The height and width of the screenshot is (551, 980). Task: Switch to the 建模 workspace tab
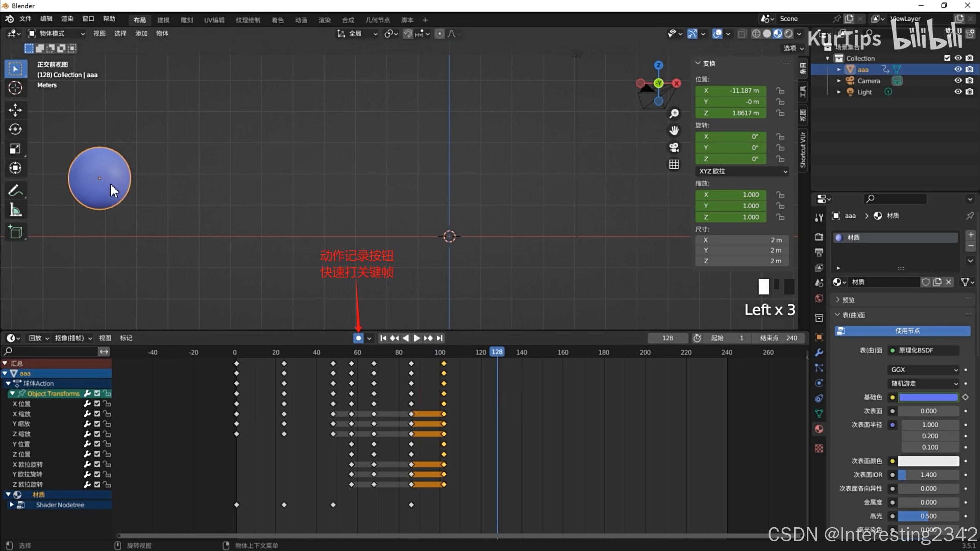(163, 20)
